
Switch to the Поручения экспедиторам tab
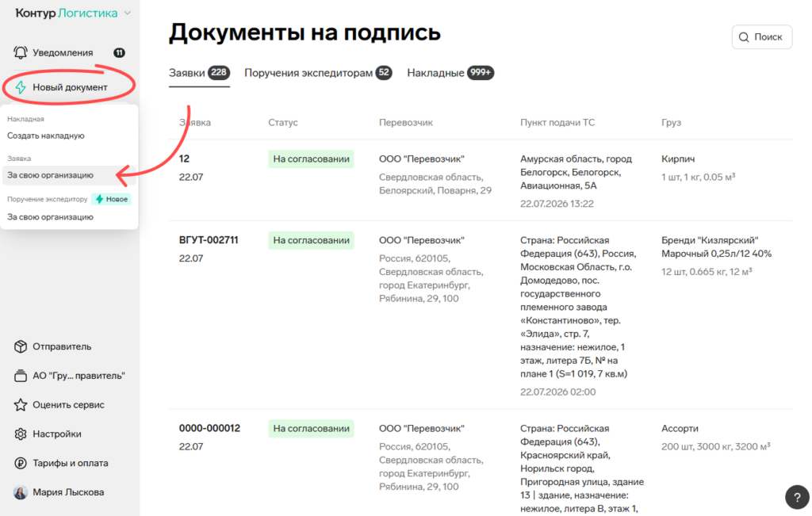[318, 73]
